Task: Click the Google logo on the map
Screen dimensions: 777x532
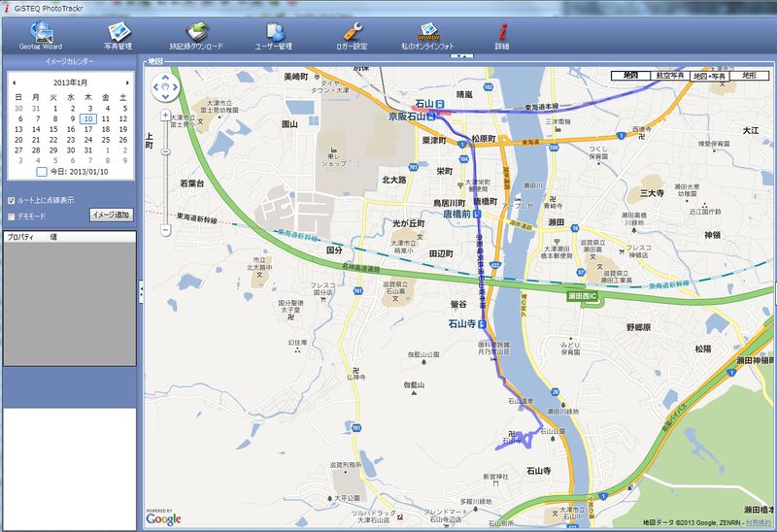Action: (x=163, y=517)
